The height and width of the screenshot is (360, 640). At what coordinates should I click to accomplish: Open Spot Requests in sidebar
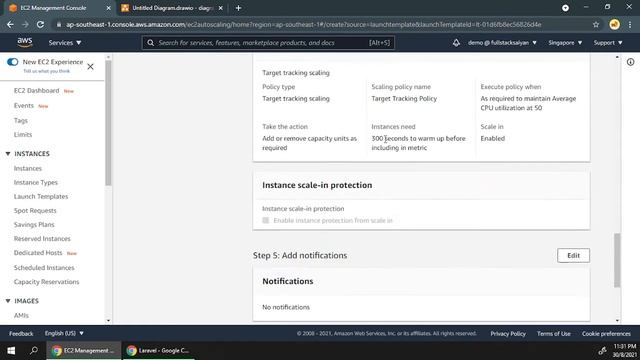[x=35, y=211]
